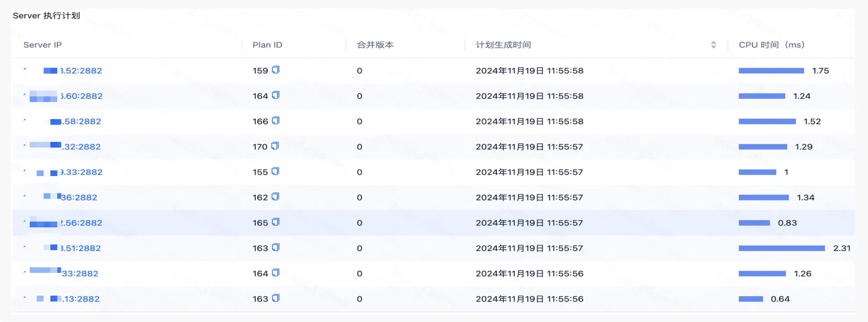Copy Plan ID 166
The height and width of the screenshot is (322, 868).
pos(275,121)
